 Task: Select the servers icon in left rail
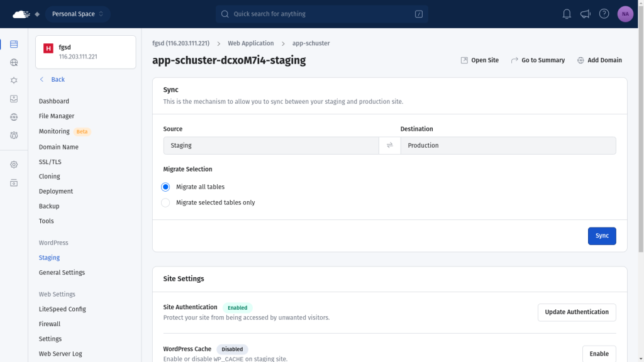14,45
